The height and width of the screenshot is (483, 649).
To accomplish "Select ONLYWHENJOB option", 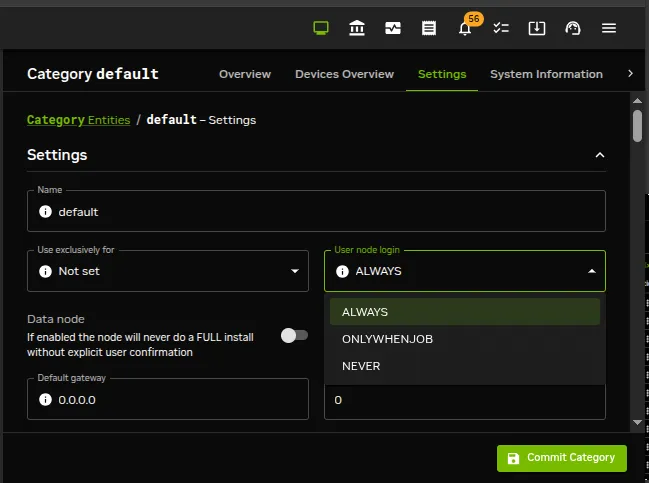I will point(465,339).
